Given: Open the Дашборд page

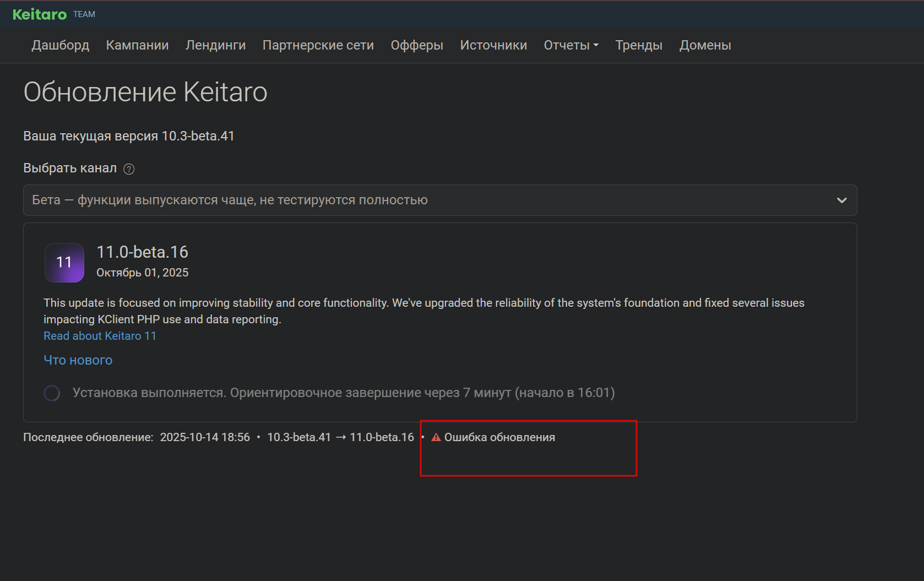Looking at the screenshot, I should (x=60, y=45).
